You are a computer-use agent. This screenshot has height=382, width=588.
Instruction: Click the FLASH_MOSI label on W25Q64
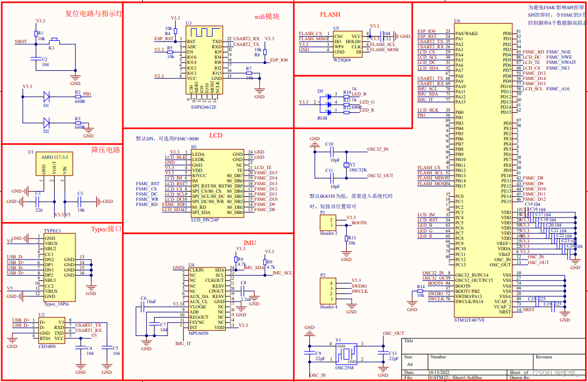384,49
